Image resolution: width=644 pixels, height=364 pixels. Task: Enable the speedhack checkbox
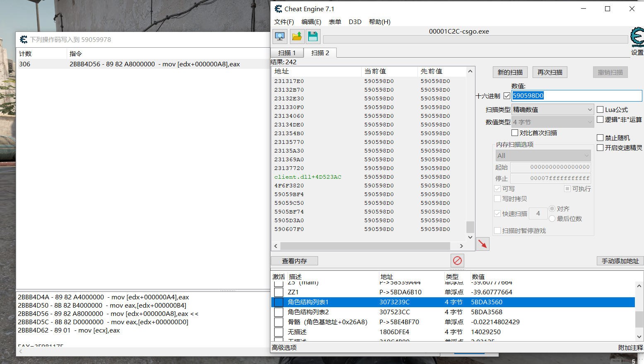(600, 148)
